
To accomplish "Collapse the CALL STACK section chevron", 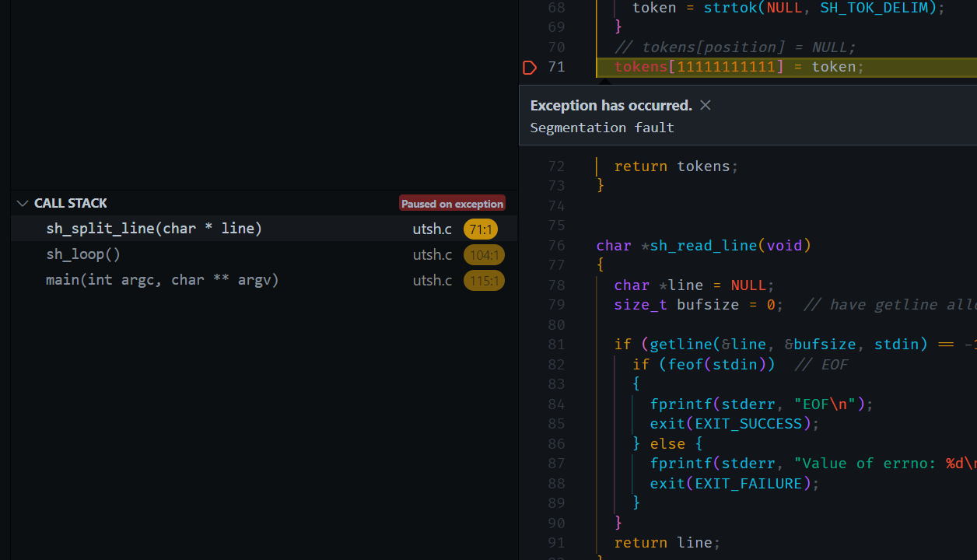I will 22,203.
